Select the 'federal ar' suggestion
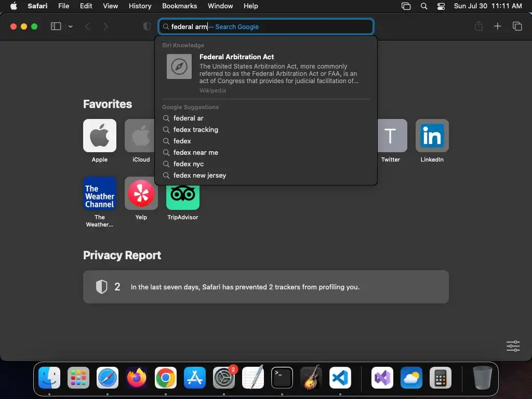532x399 pixels. coord(266,118)
